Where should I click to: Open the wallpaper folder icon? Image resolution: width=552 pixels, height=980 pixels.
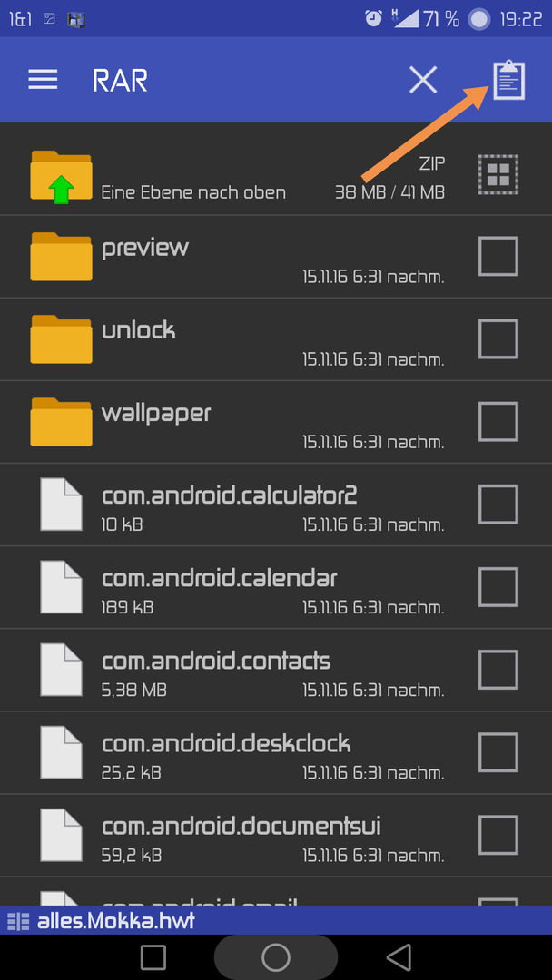tap(61, 422)
